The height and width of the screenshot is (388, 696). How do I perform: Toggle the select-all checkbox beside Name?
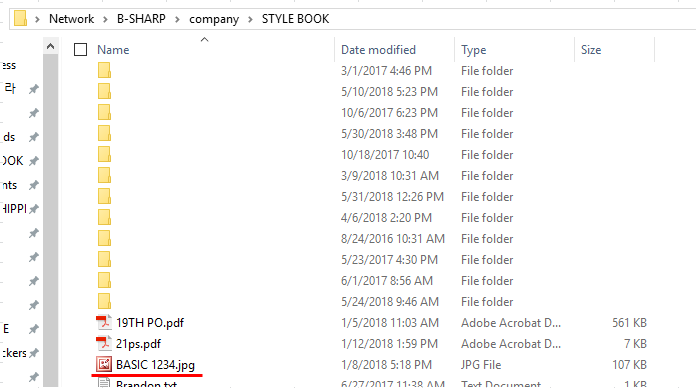[x=80, y=50]
